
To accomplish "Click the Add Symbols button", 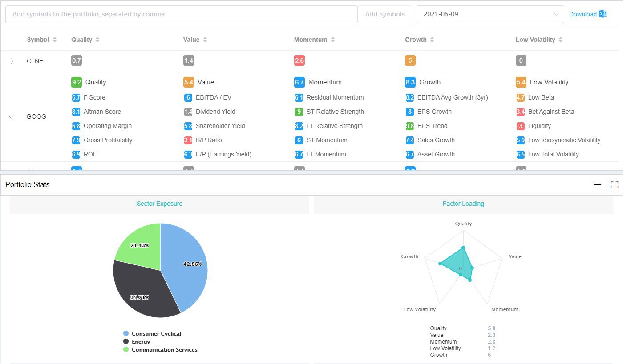I will (x=385, y=14).
